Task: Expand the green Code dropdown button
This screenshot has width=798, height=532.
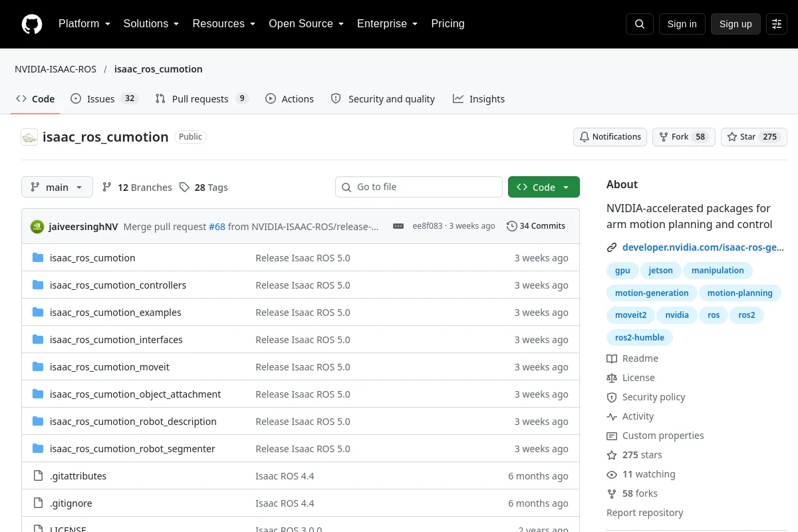Action: point(544,188)
